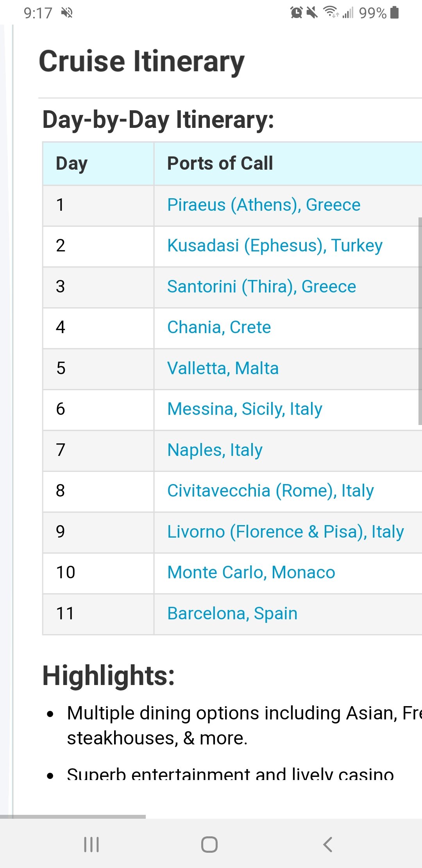Tap the notifications-silenced icon beside the clock
This screenshot has width=422, height=868.
point(67,13)
